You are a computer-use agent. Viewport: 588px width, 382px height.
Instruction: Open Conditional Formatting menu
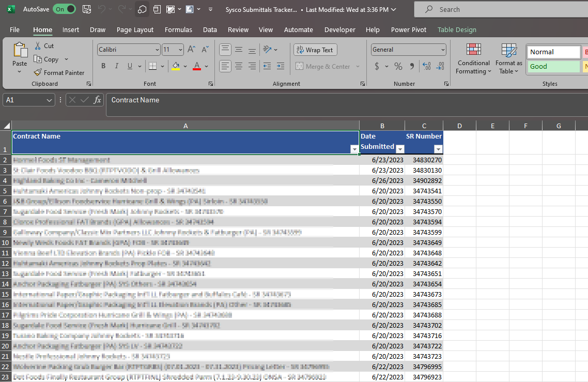[x=474, y=59]
